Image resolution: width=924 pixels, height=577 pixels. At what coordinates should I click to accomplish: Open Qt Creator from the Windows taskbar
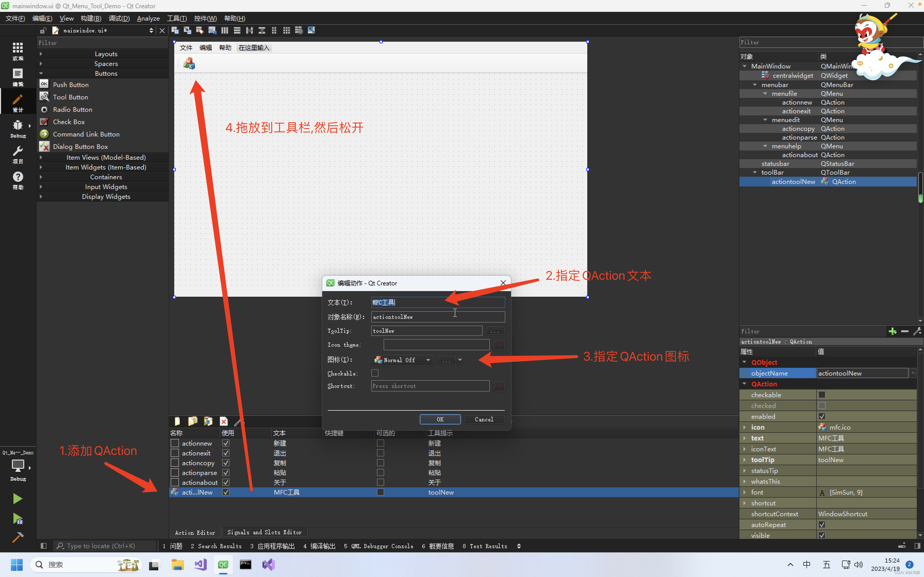pos(223,564)
